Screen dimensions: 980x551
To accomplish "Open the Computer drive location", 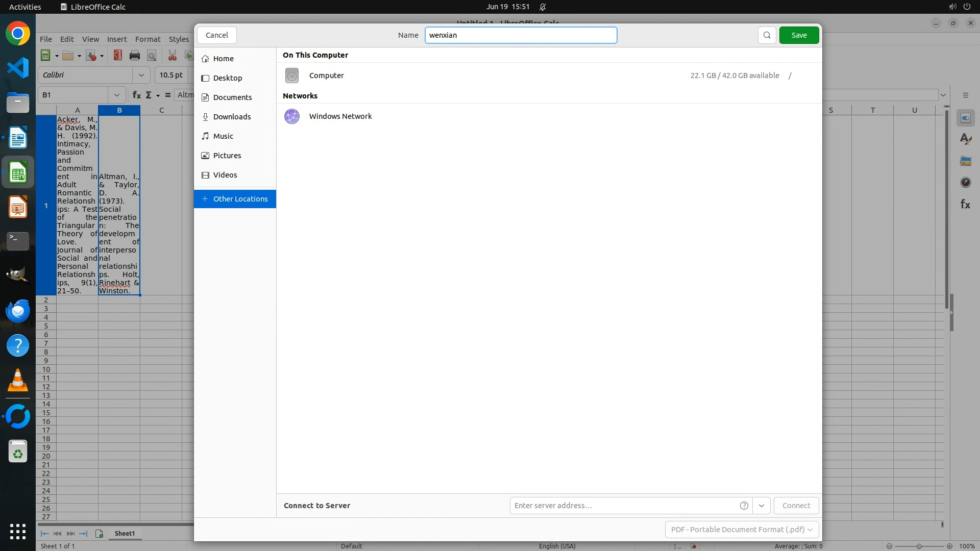I will (x=327, y=76).
